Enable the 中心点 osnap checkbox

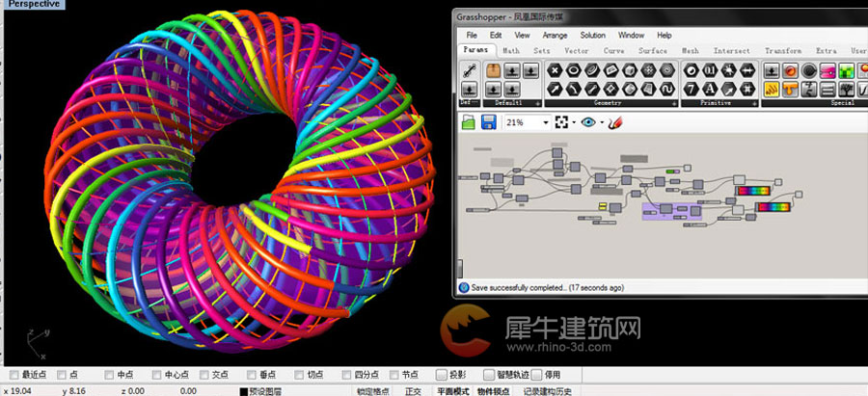pyautogui.click(x=156, y=375)
